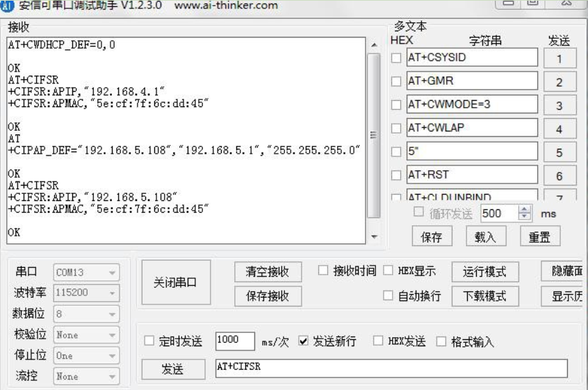Screen dimensions: 588x390
Task: Click the AT+CIFSR send input field
Action: (391, 368)
